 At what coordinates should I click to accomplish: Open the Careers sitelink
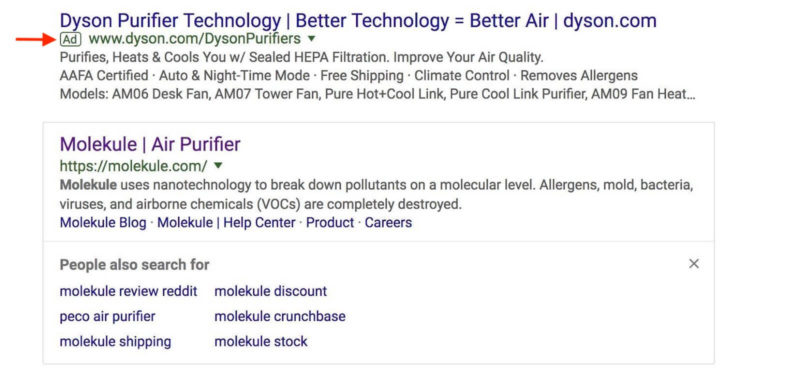pyautogui.click(x=388, y=222)
